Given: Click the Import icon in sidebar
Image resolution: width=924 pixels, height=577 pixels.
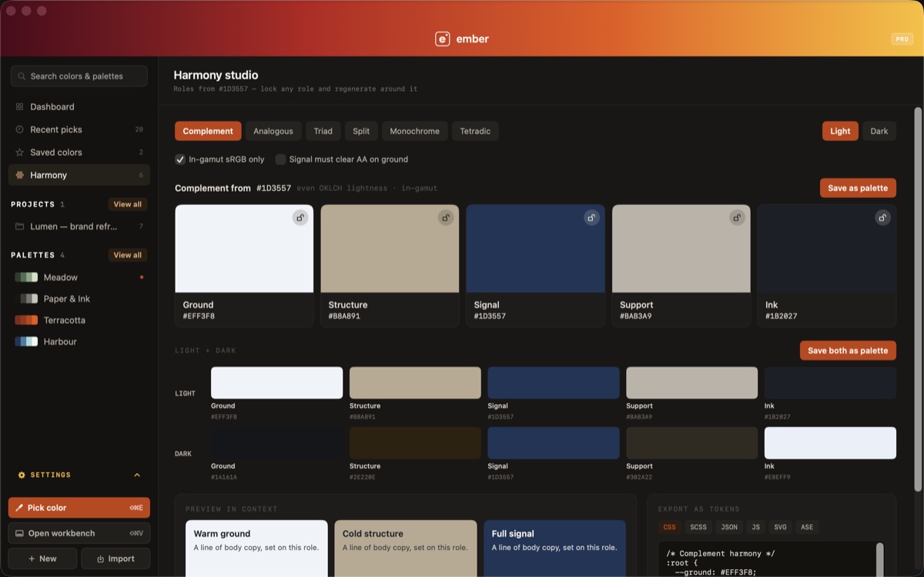Looking at the screenshot, I should pos(100,559).
